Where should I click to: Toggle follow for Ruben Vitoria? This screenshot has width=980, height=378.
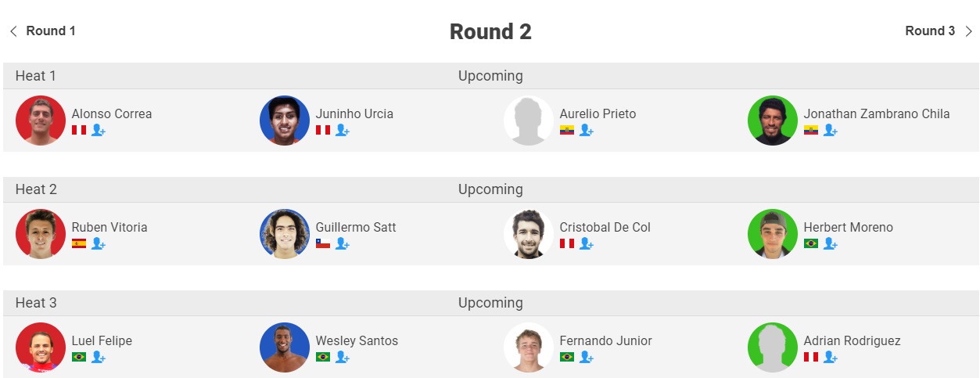[x=99, y=243]
